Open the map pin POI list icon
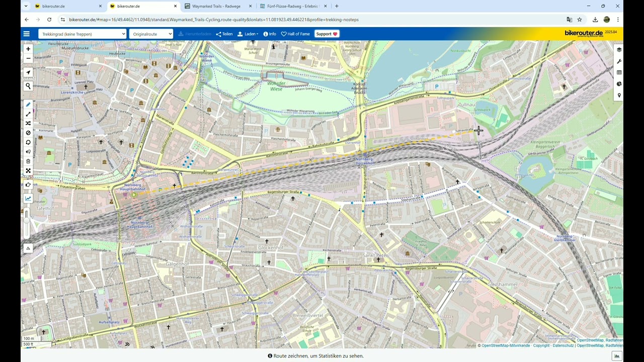The width and height of the screenshot is (644, 362). pos(619,96)
